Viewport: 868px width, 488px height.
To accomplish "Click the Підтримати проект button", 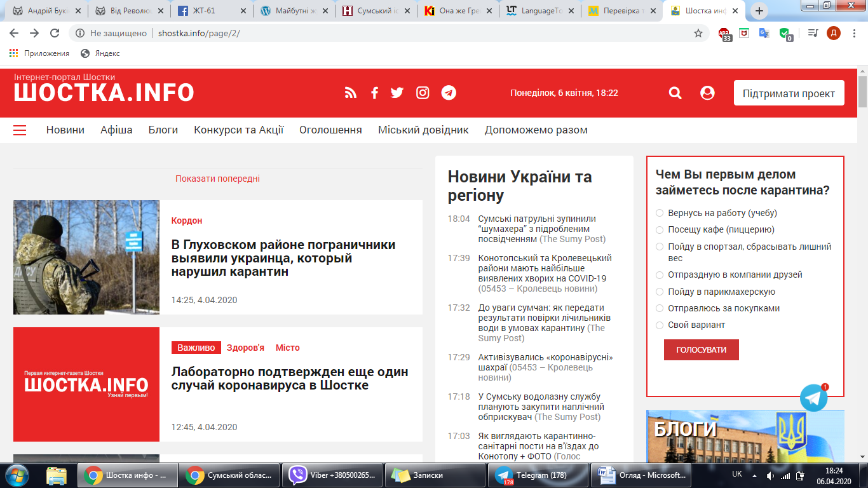I will pos(789,93).
